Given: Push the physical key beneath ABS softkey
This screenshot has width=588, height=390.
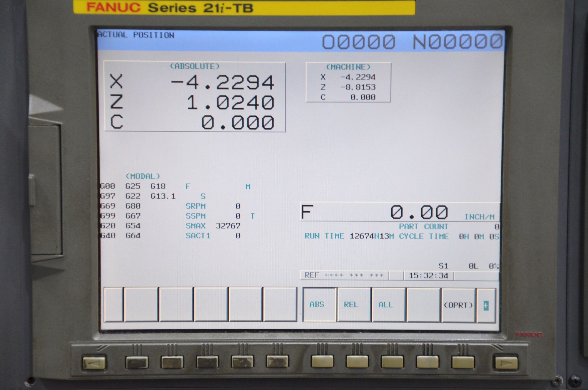Looking at the screenshot, I should 322,361.
